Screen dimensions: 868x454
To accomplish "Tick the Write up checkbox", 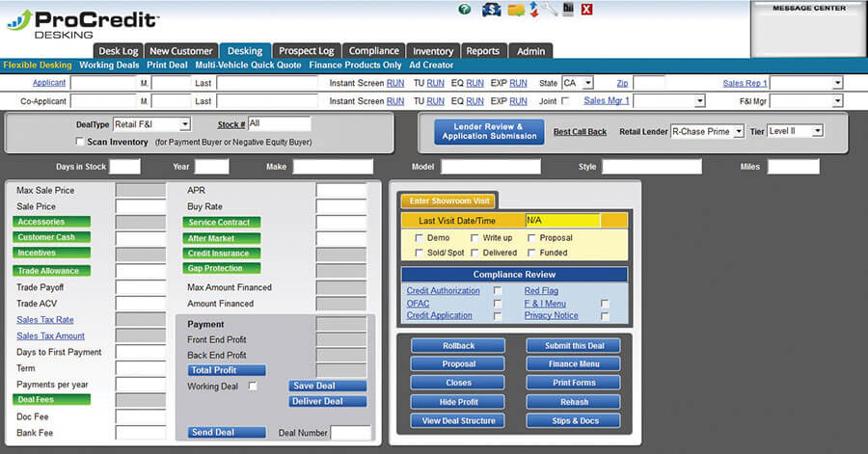I will click(475, 238).
